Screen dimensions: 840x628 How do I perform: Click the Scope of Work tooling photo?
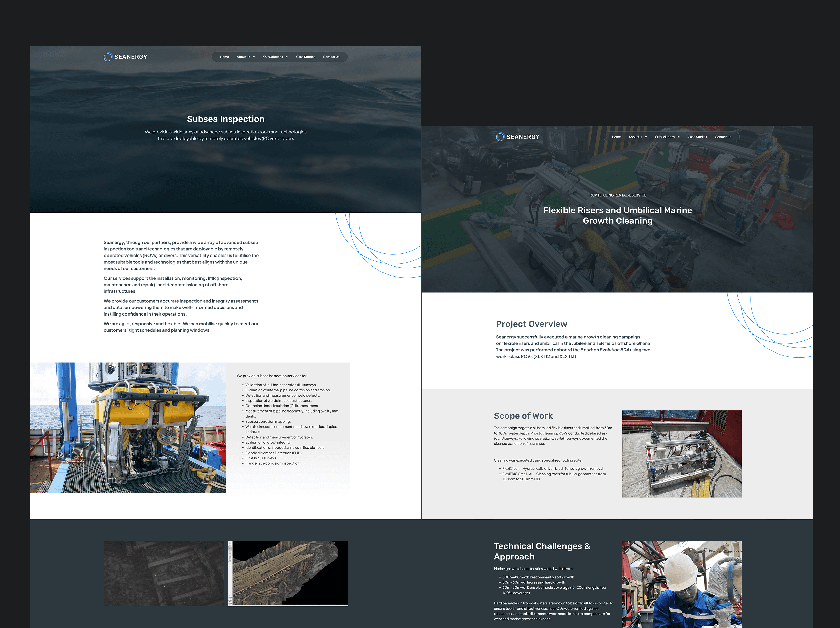(682, 454)
